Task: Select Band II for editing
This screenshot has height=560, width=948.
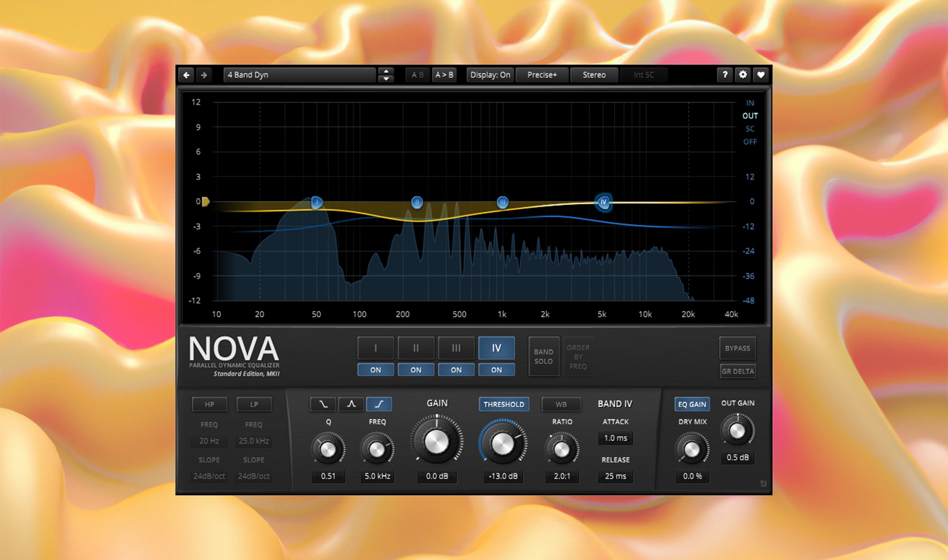Action: click(x=415, y=348)
